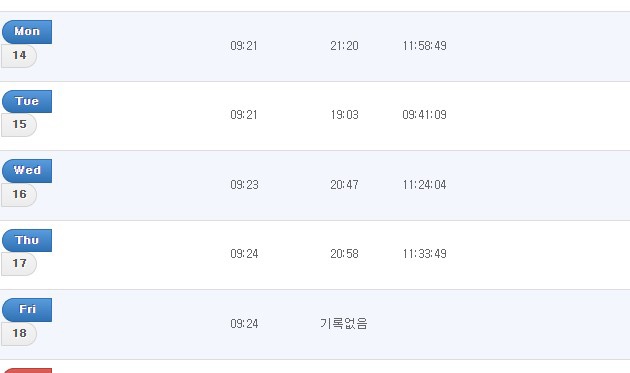Select date number 16 pill

point(19,195)
